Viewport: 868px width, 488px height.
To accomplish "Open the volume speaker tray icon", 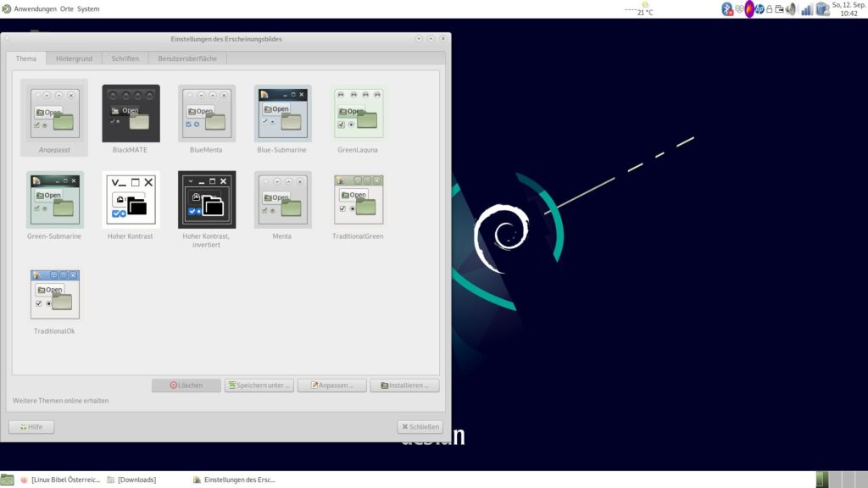I will tap(791, 8).
